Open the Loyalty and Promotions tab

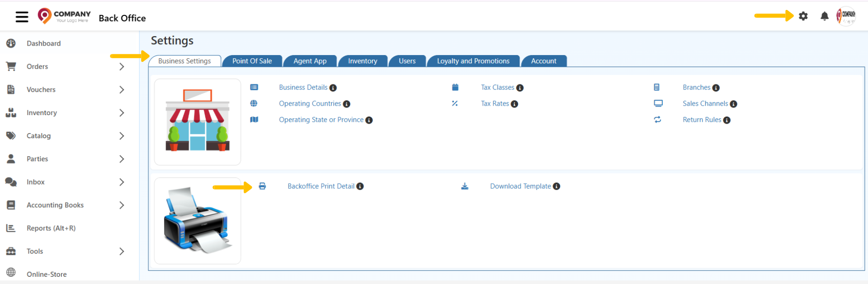pos(473,61)
